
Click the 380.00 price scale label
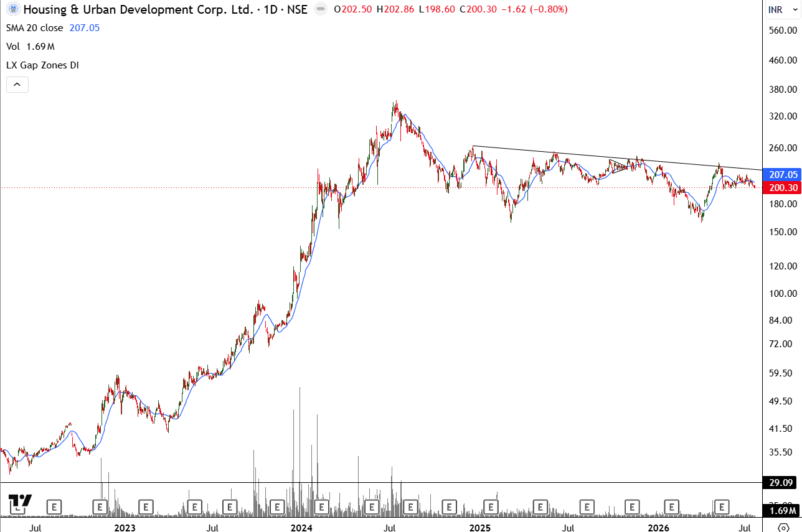click(x=783, y=89)
